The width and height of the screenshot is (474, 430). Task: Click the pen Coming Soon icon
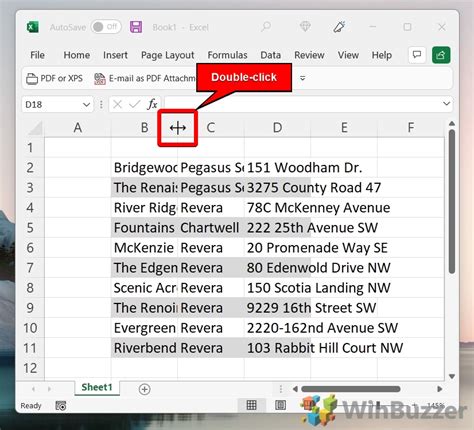click(x=339, y=27)
